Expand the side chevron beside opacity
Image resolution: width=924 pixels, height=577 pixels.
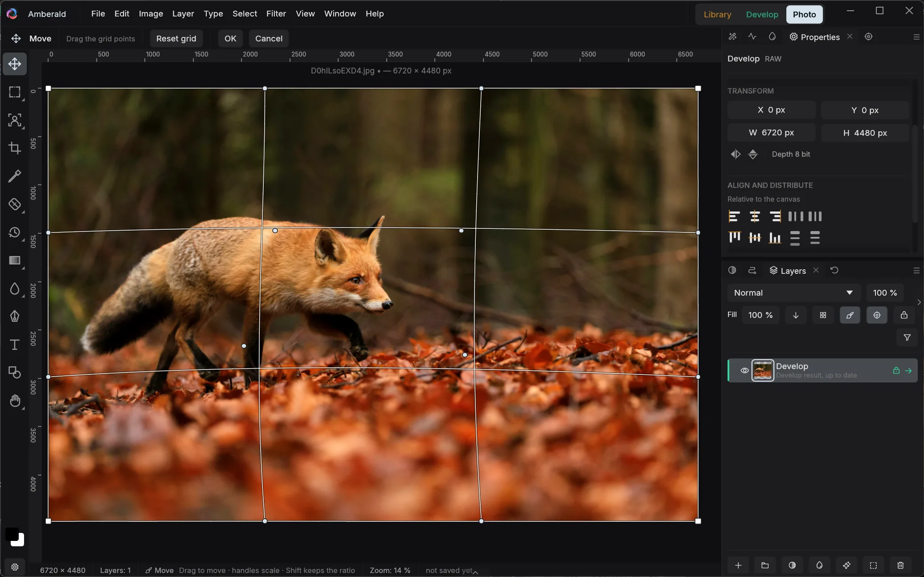point(919,302)
